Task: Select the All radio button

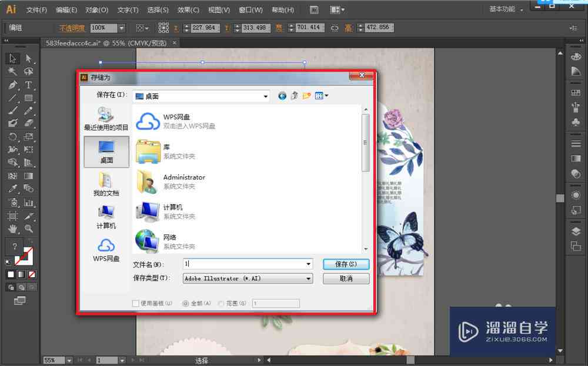Action: [185, 304]
